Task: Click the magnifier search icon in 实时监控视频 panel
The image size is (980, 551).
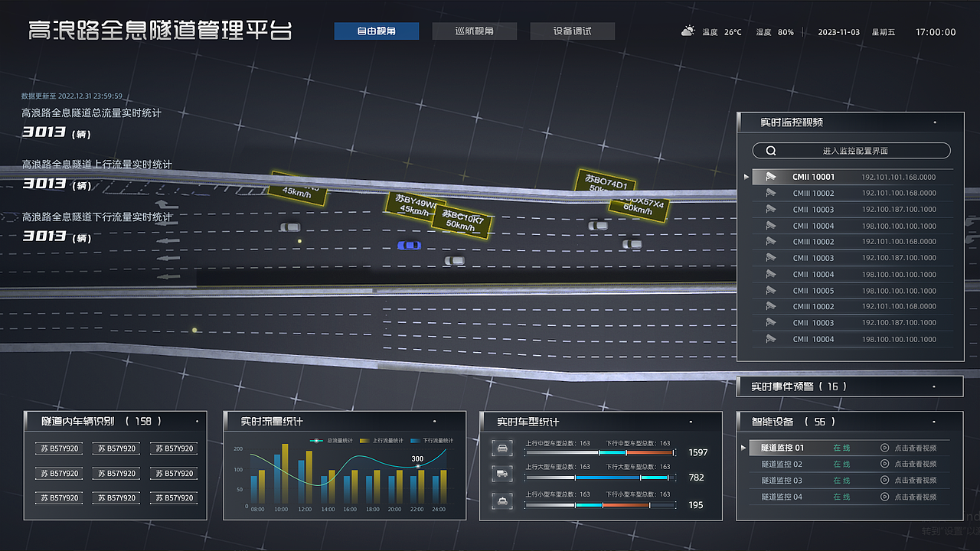Action: (x=771, y=150)
